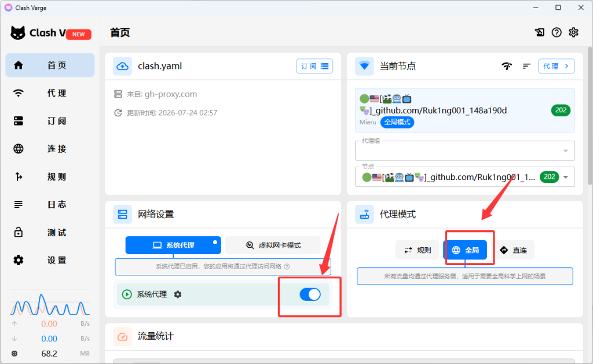Screen dimensions: 593x364
Task: Click the 流量统计 gauge icon
Action: click(x=122, y=336)
